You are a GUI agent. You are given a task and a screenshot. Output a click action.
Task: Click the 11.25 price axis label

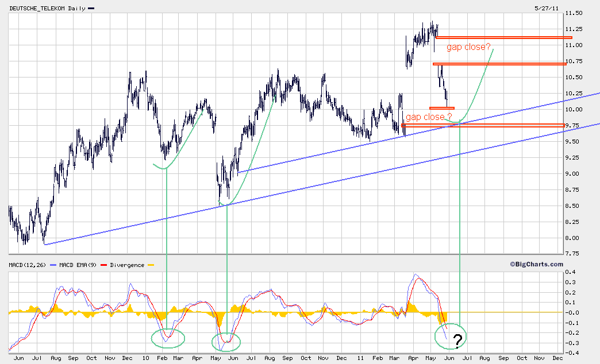[x=574, y=29]
